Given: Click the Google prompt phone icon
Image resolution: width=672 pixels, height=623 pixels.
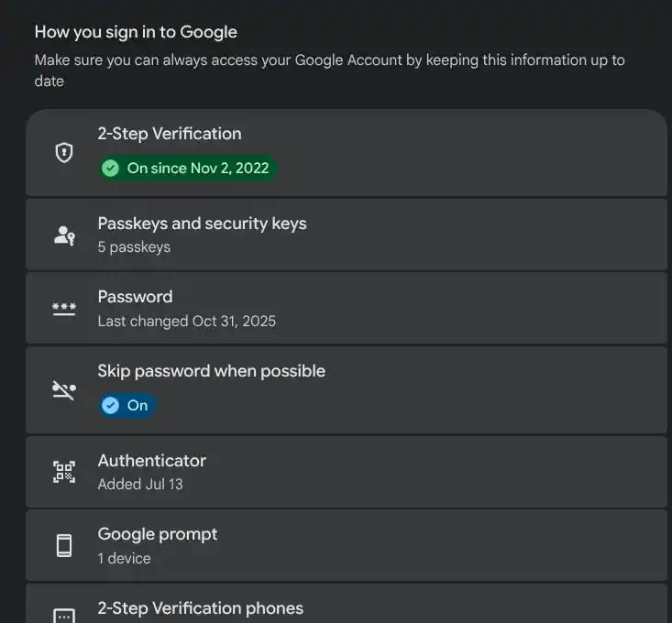Looking at the screenshot, I should coord(64,545).
